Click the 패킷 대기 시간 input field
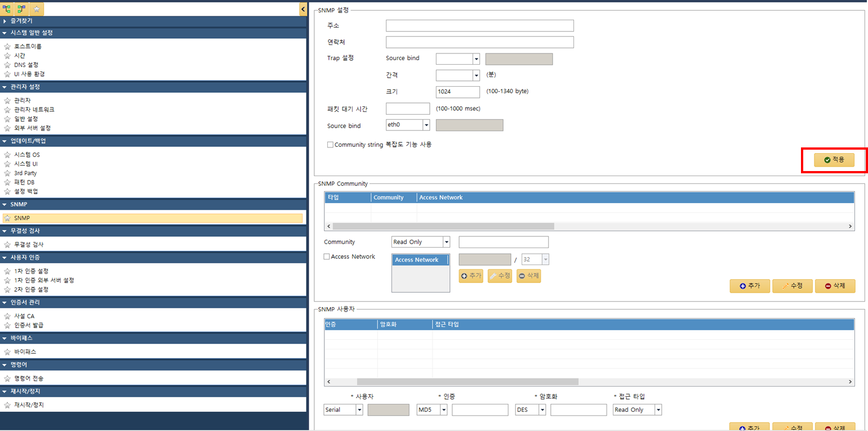This screenshot has width=868, height=431. point(408,109)
